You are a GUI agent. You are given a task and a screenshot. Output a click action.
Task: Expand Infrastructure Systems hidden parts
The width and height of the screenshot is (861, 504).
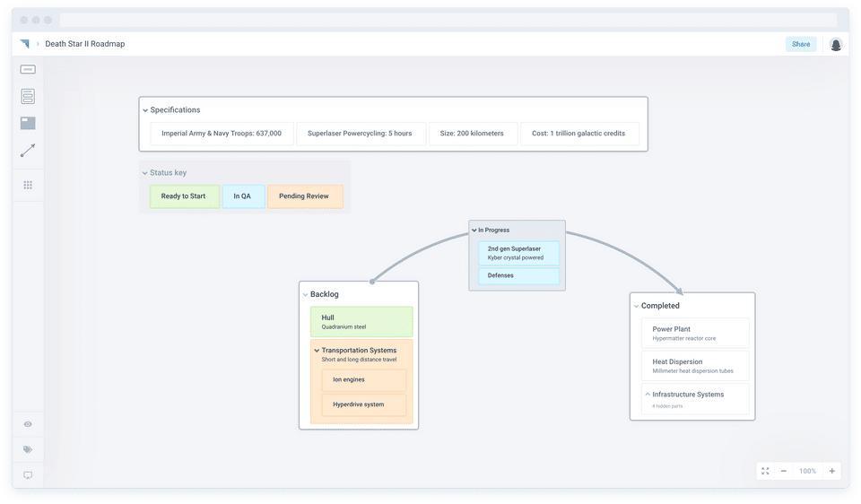pos(647,395)
